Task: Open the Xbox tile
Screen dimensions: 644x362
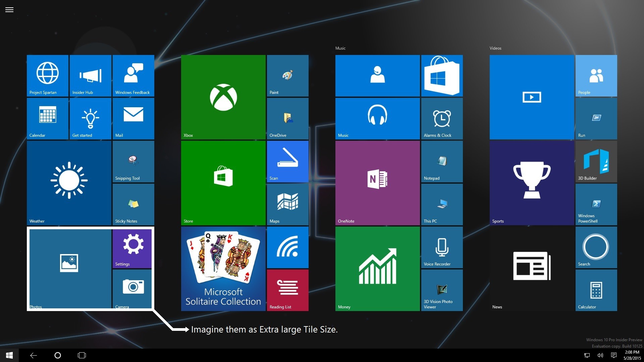Action: point(223,97)
